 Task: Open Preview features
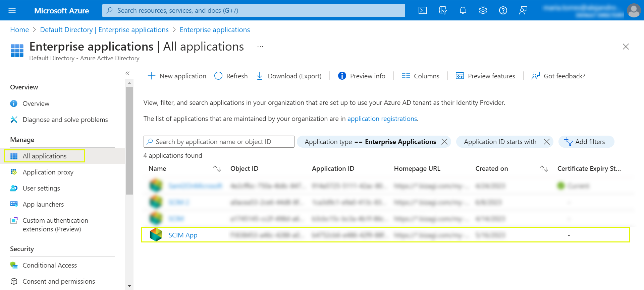[x=485, y=76]
